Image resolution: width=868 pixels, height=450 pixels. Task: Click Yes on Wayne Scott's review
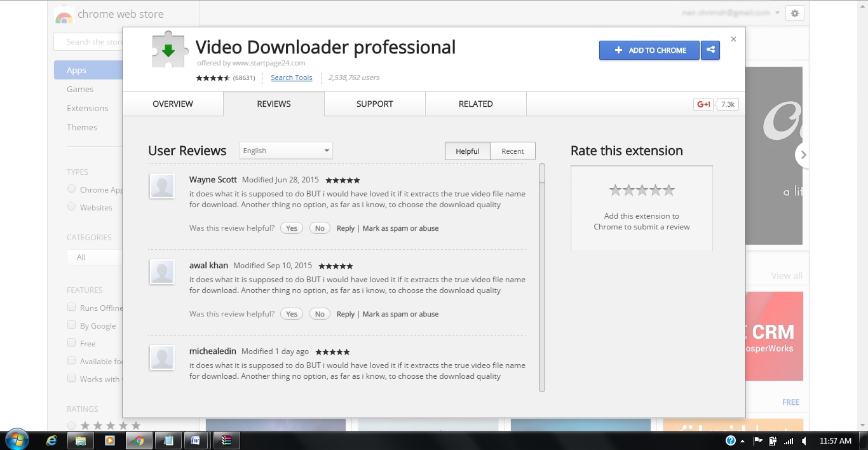click(292, 228)
